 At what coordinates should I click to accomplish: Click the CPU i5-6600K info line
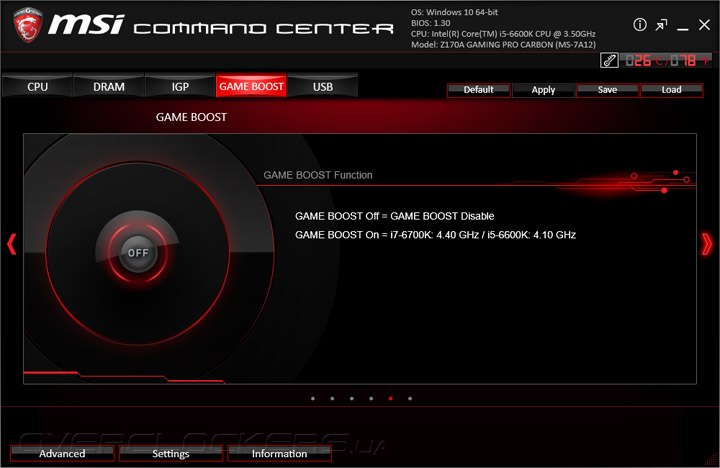point(503,34)
